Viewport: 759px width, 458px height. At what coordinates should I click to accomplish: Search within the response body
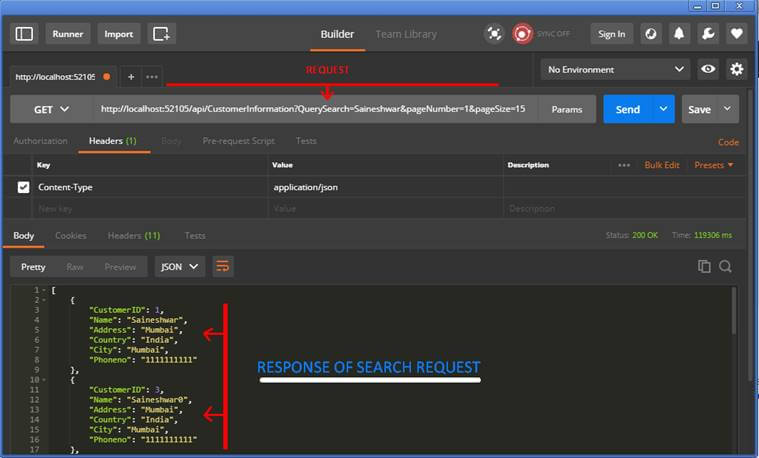pos(725,266)
